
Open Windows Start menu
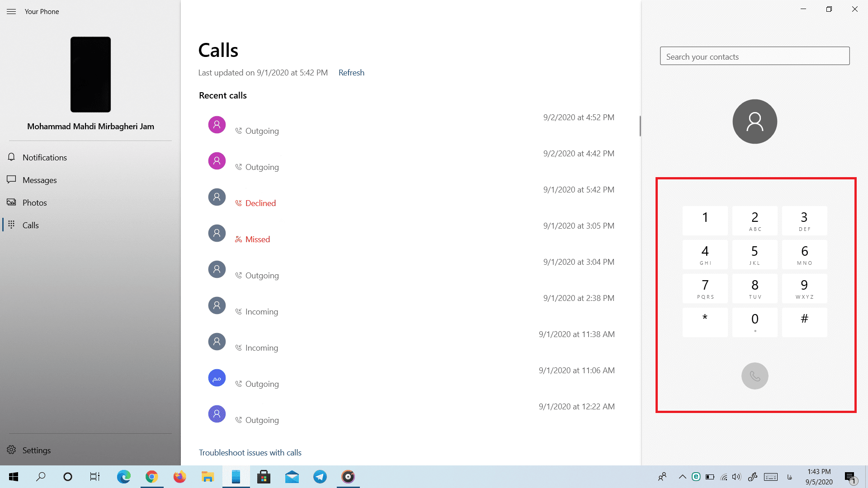tap(14, 477)
